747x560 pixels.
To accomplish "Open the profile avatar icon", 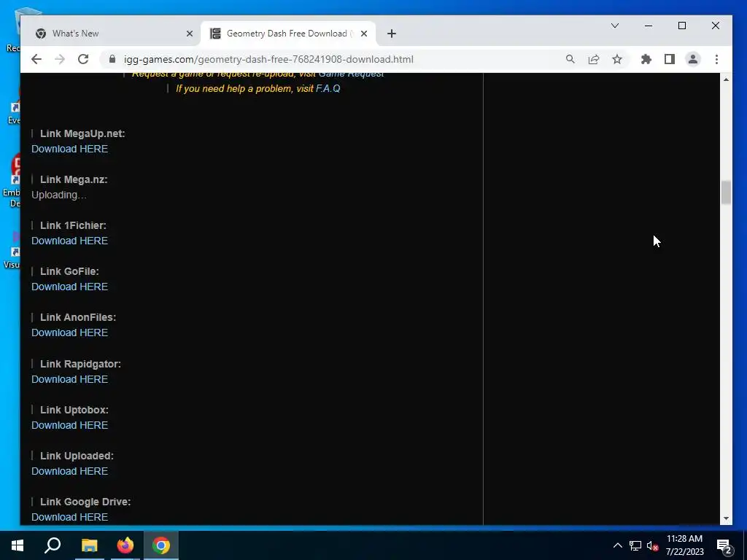I will point(693,59).
